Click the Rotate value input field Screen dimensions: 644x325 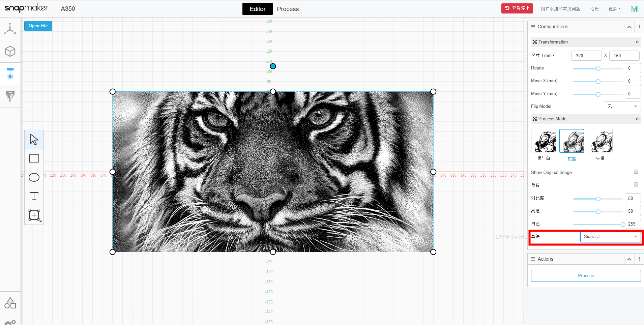point(633,68)
